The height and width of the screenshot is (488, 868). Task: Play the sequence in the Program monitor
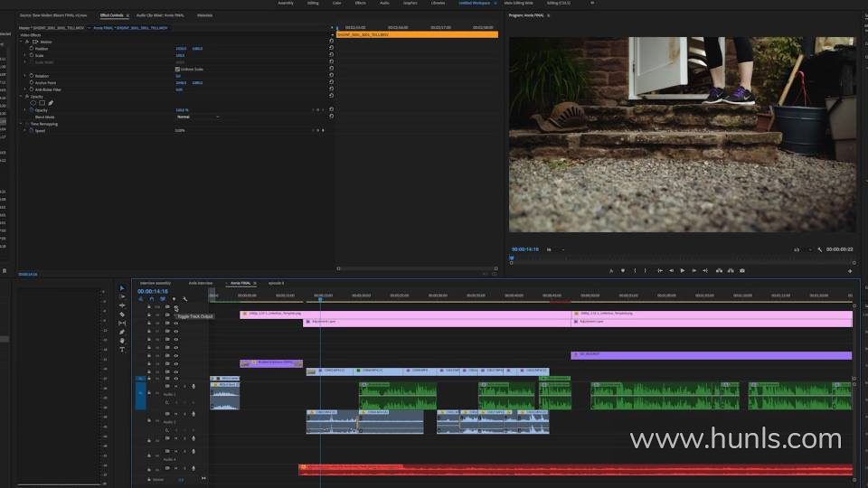tap(683, 270)
